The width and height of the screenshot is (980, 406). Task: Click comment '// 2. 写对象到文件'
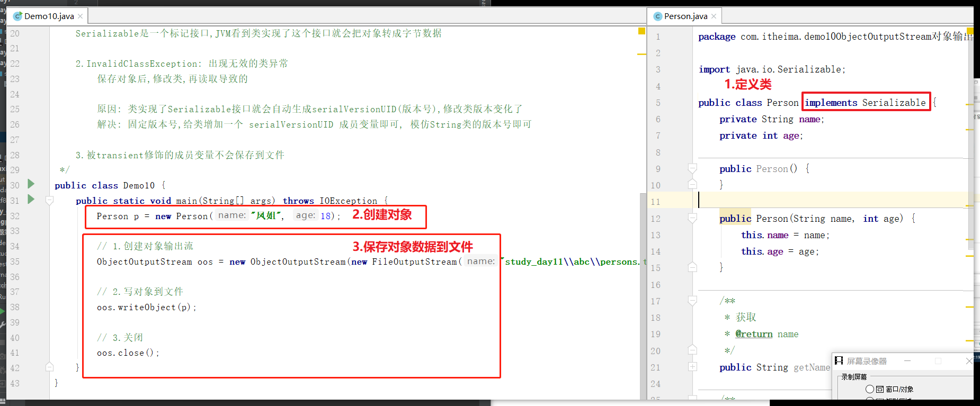click(x=140, y=292)
